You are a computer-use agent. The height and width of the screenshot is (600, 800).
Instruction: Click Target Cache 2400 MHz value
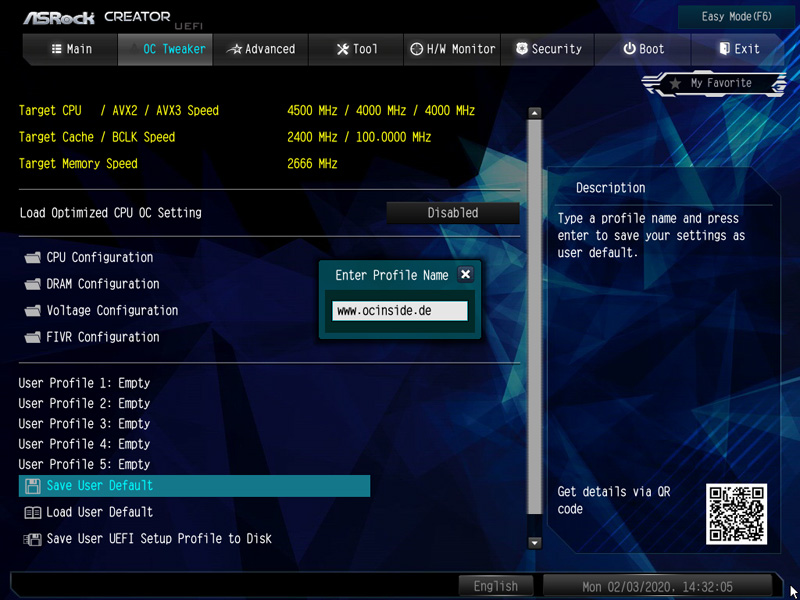pyautogui.click(x=312, y=137)
